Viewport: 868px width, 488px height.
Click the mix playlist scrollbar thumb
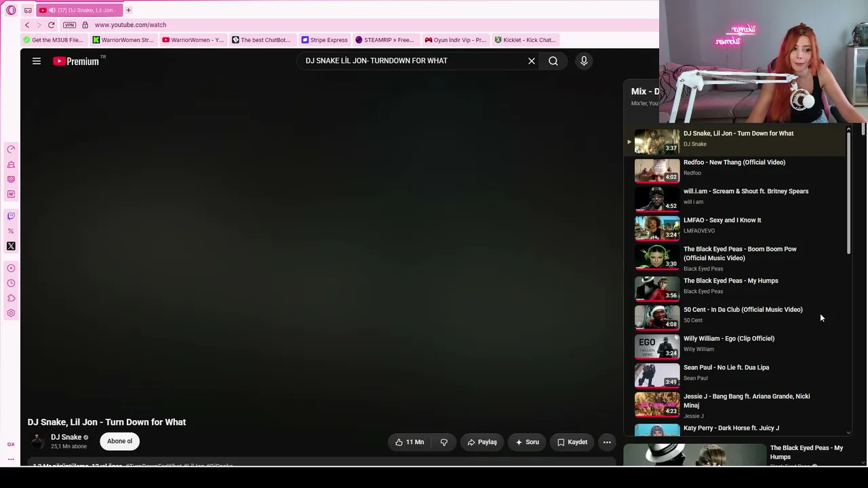(x=848, y=193)
